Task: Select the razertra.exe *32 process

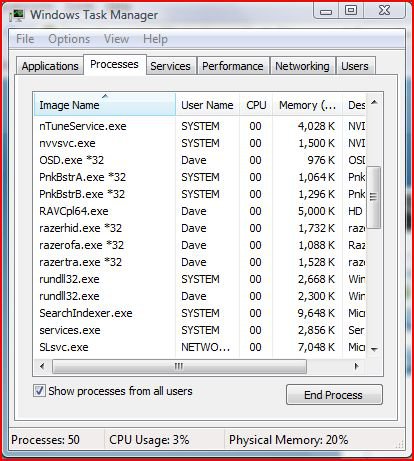Action: pos(200,262)
